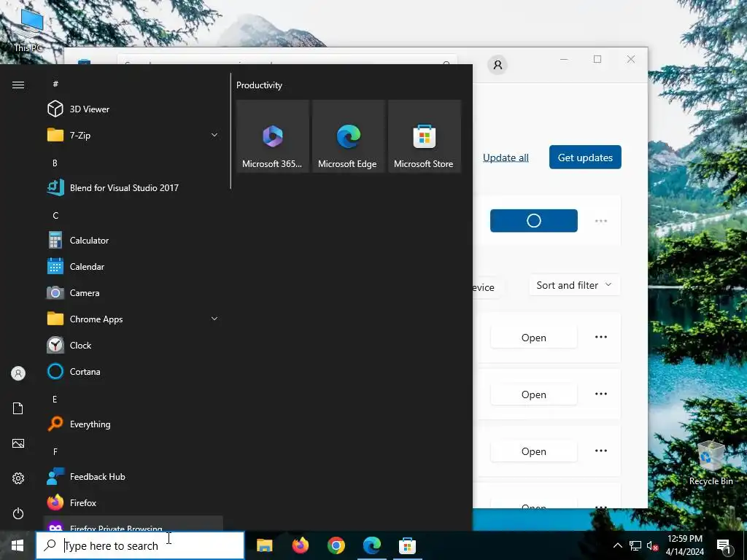Click the network icon in system tray

click(x=635, y=545)
